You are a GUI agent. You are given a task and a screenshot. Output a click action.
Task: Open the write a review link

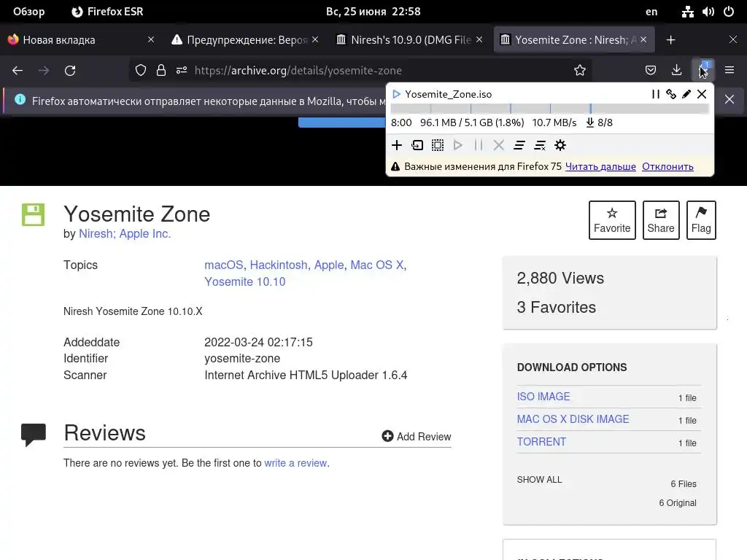[295, 463]
